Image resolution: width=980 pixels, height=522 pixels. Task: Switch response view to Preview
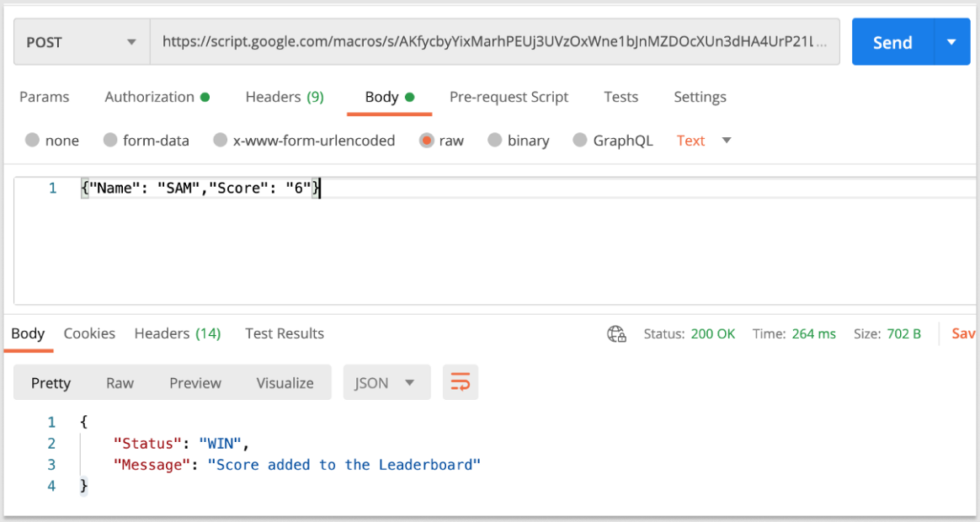(195, 382)
